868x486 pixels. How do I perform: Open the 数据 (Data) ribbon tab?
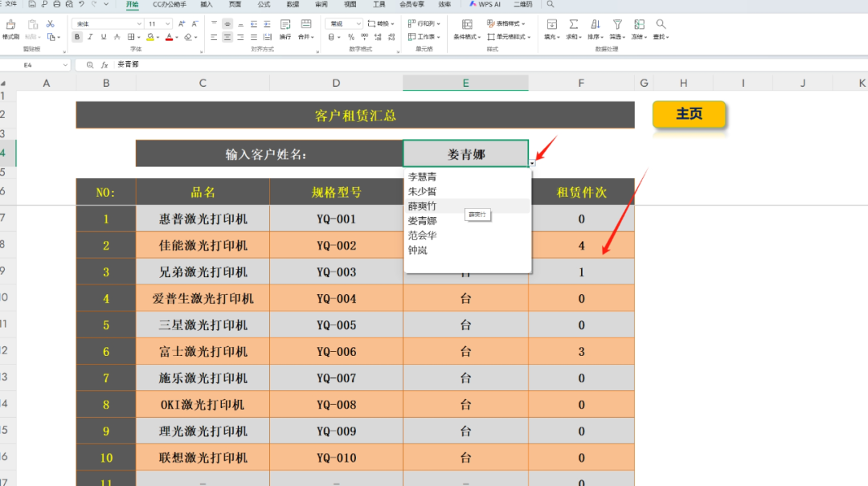(293, 5)
